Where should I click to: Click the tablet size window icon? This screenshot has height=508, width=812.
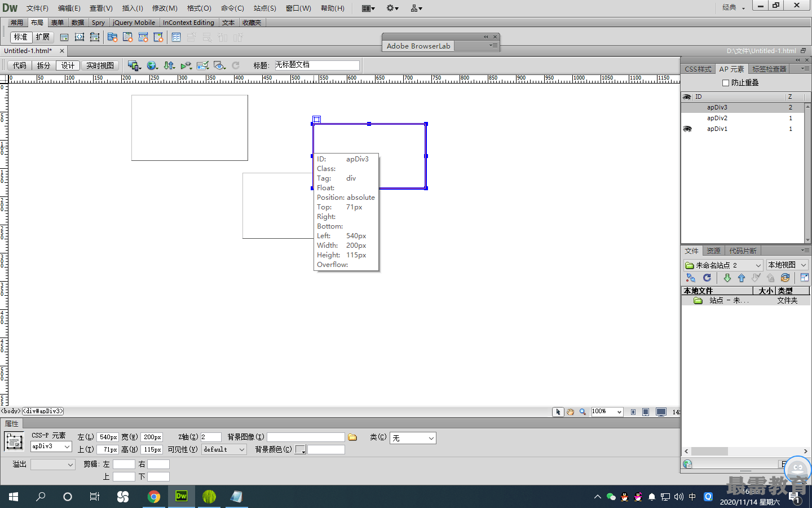pyautogui.click(x=646, y=412)
